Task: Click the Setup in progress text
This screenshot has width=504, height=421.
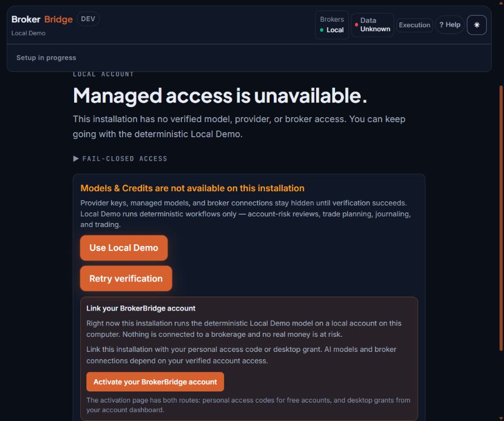Action: [x=46, y=58]
